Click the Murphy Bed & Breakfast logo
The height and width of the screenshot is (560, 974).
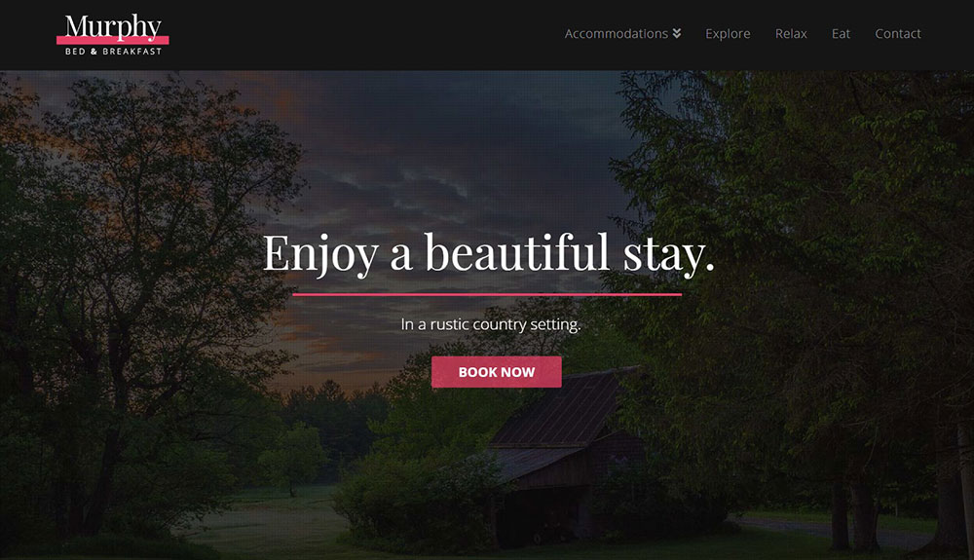[112, 35]
